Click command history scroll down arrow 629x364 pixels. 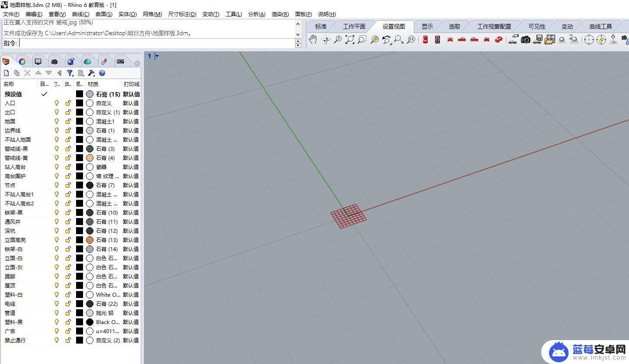298,34
